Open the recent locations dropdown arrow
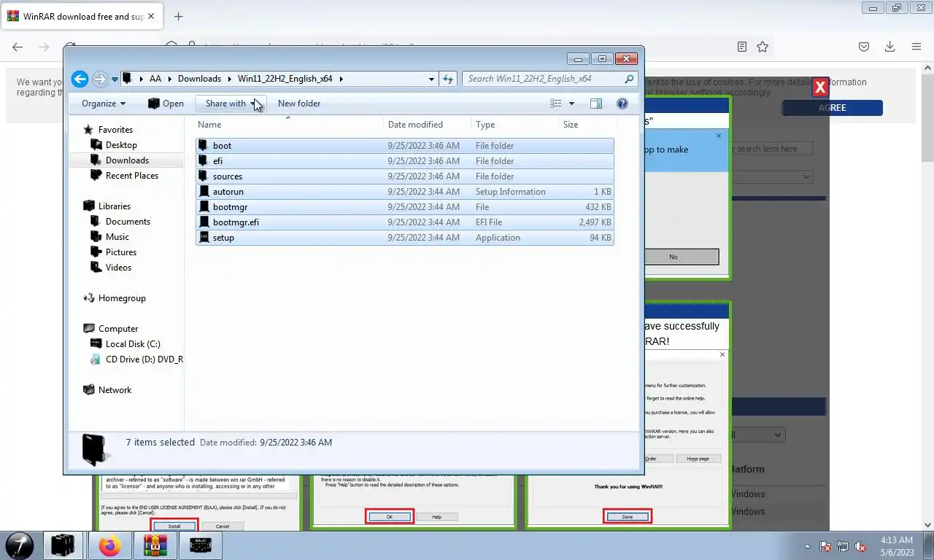 (115, 79)
